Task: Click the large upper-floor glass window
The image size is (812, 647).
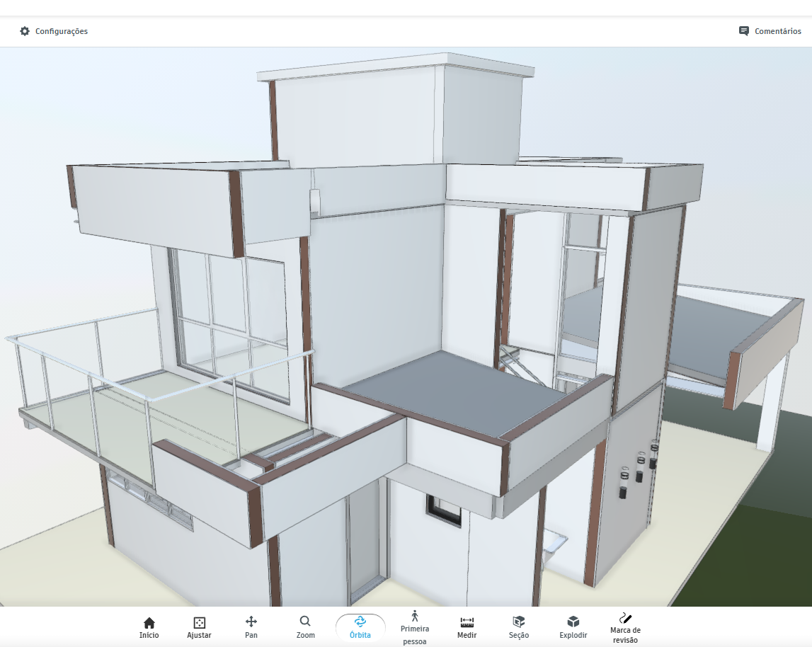Action: coord(227,311)
